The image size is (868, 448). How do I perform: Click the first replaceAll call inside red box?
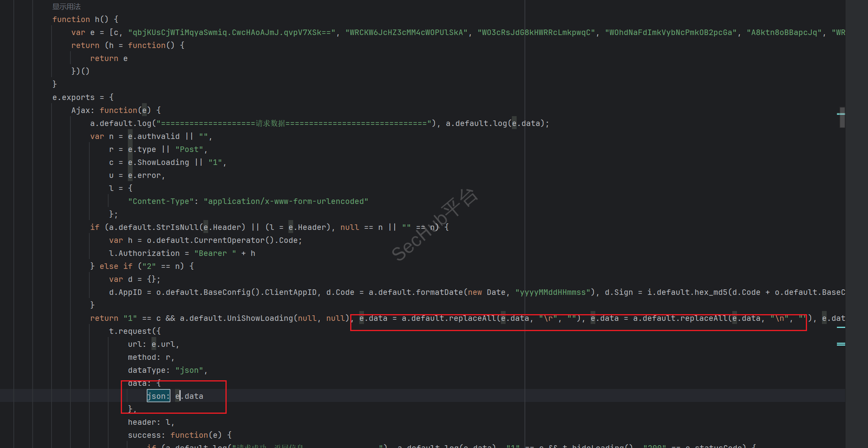tap(472, 318)
